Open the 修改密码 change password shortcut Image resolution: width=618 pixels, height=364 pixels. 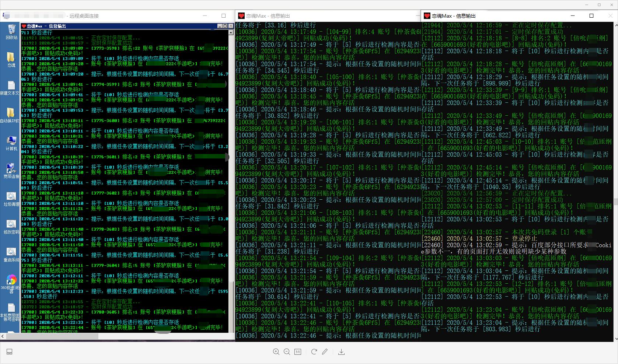pyautogui.click(x=11, y=227)
